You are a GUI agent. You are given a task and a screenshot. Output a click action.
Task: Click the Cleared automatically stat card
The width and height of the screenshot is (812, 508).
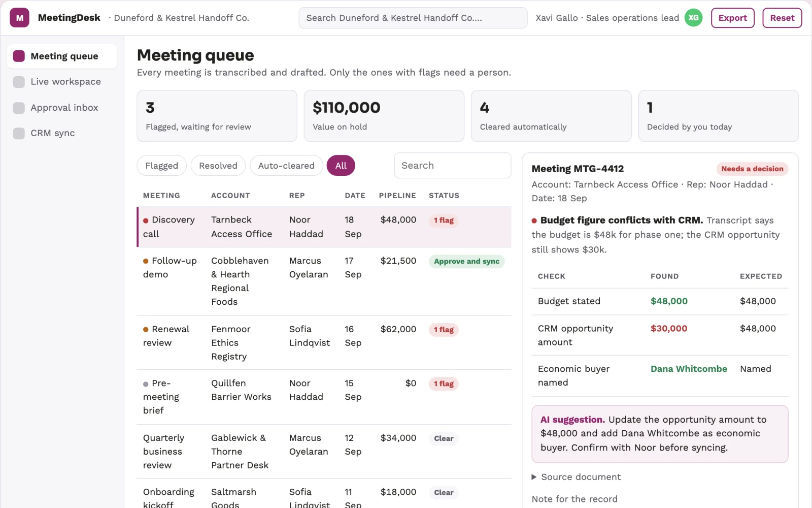(x=551, y=116)
